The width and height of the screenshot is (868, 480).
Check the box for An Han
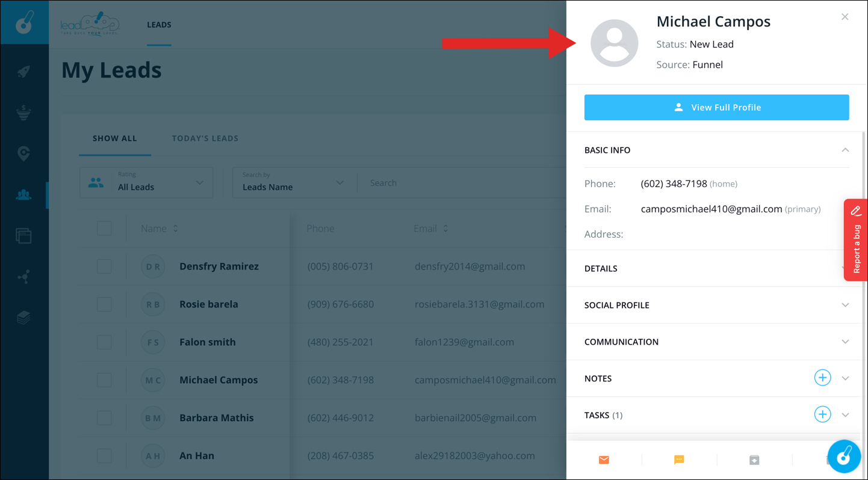[x=104, y=455]
